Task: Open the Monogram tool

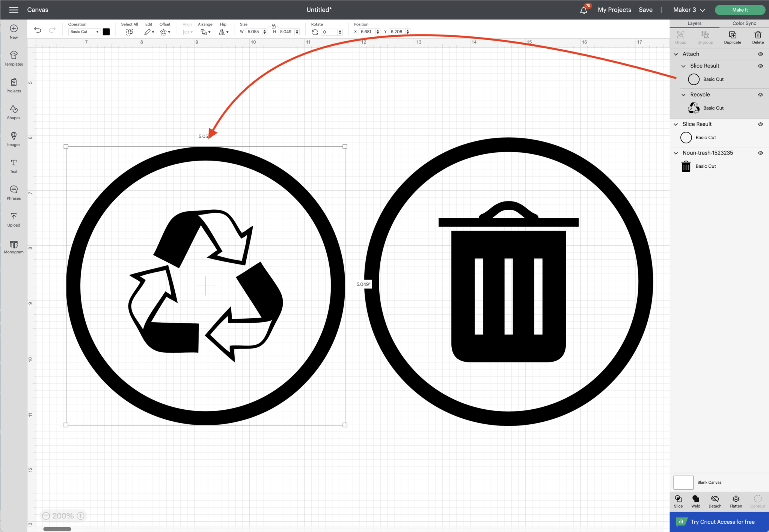Action: pos(14,247)
